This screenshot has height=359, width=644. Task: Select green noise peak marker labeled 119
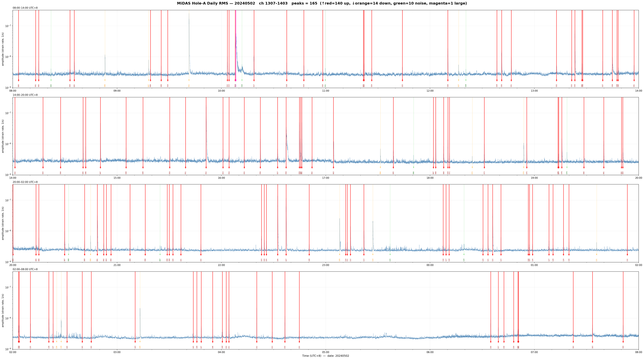click(464, 254)
